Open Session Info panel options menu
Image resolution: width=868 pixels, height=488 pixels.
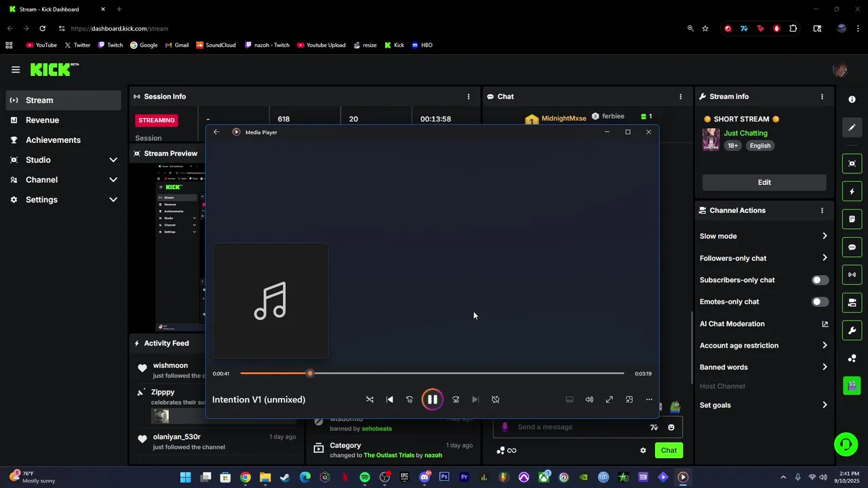tap(469, 97)
